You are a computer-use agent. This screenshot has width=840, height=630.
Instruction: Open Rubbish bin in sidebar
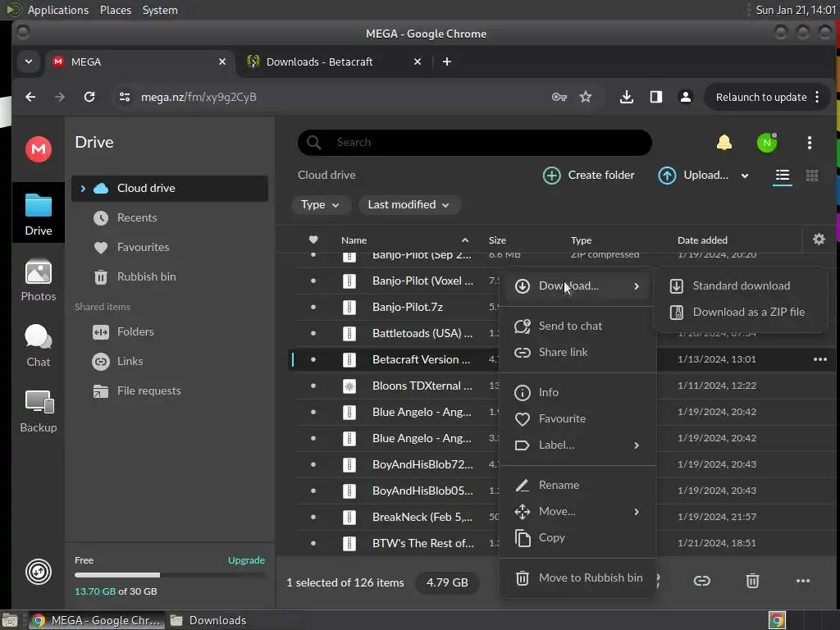(169, 277)
